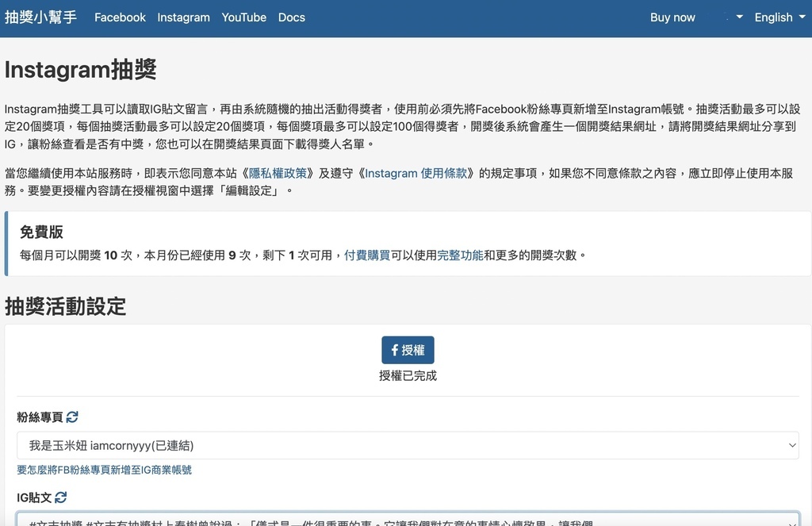812x526 pixels.
Task: Click the Buy now menu link
Action: tap(672, 17)
